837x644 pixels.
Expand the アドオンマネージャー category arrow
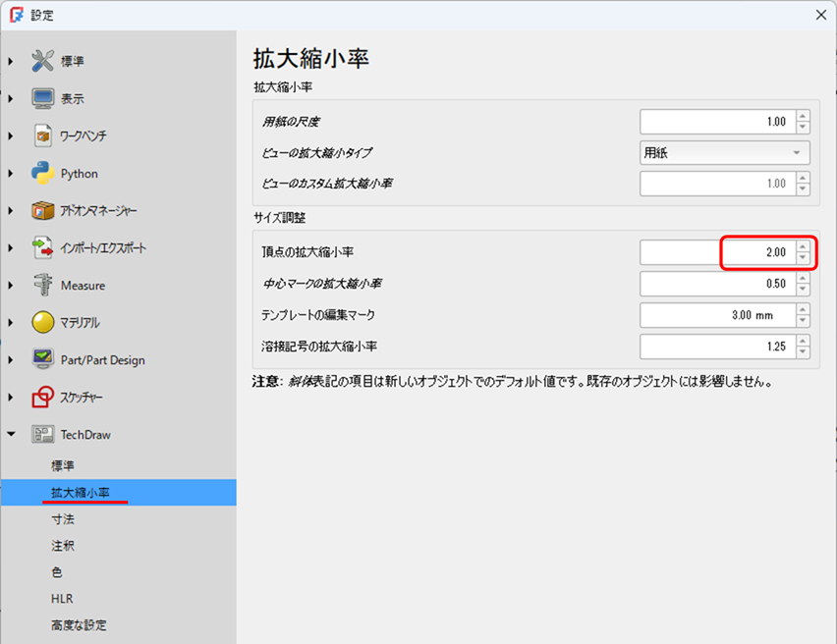coord(11,211)
